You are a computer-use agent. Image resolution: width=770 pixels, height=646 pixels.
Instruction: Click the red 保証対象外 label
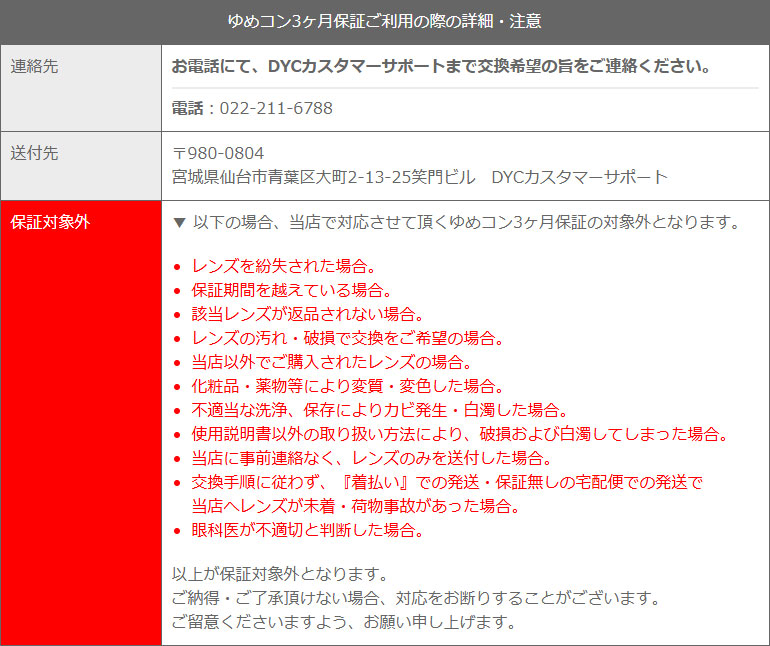pyautogui.click(x=50, y=222)
